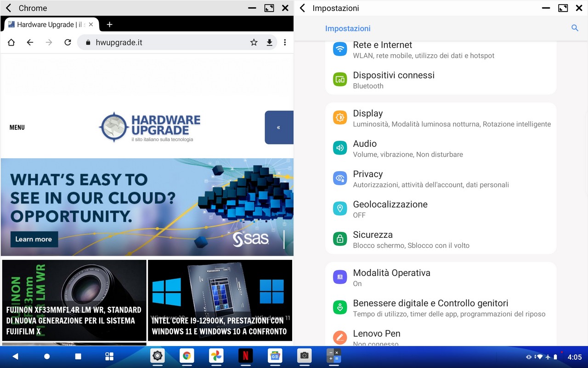This screenshot has width=588, height=368.
Task: Open Google News from the taskbar
Action: click(275, 356)
